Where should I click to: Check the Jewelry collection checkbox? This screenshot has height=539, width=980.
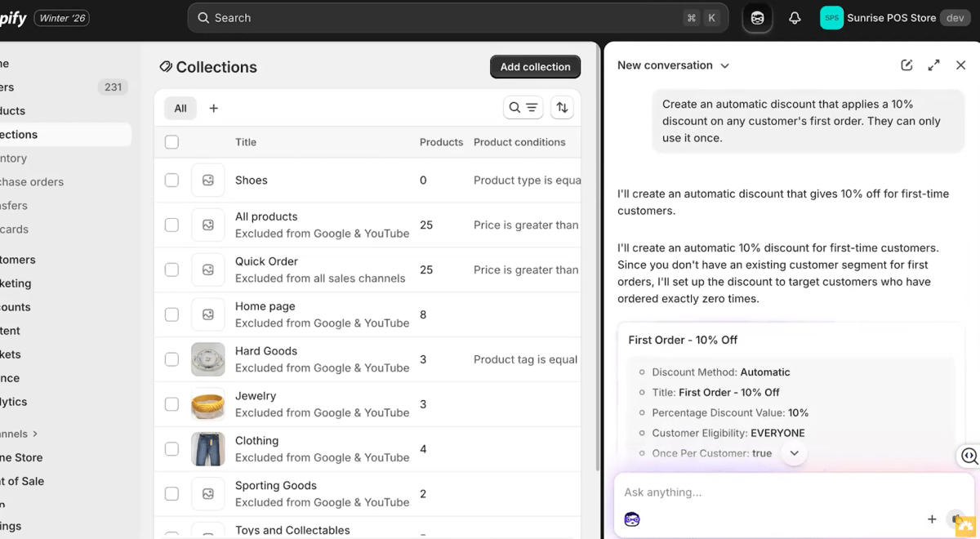click(x=171, y=404)
